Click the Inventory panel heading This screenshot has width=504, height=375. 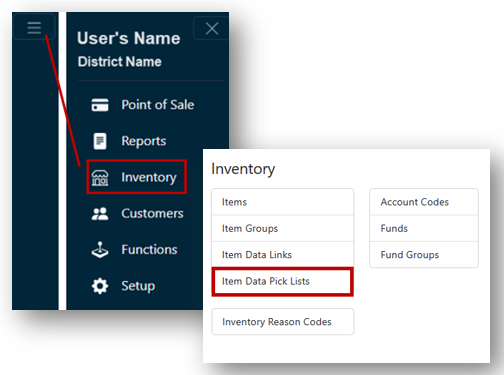(243, 169)
